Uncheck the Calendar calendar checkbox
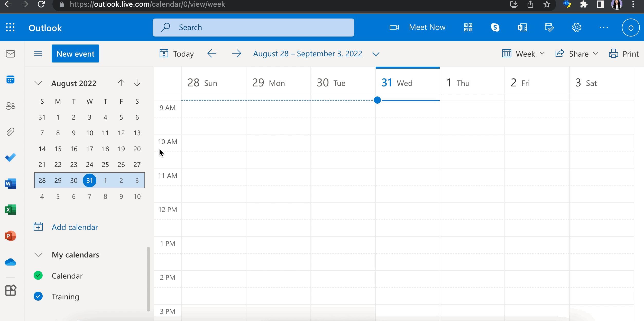Image resolution: width=644 pixels, height=321 pixels. click(38, 275)
